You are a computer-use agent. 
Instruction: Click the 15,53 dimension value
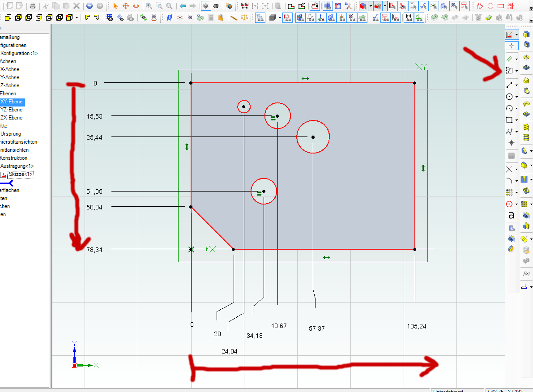[94, 116]
